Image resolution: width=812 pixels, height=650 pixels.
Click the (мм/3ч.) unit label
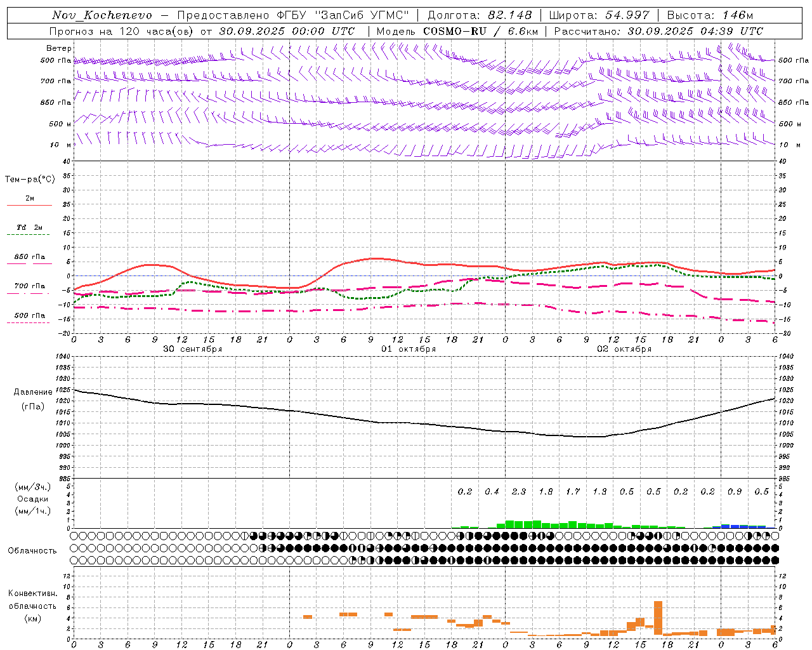33,487
